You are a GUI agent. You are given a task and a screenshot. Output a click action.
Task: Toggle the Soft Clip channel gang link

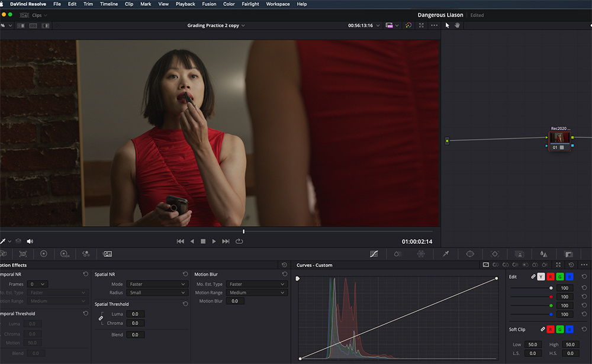pos(542,329)
